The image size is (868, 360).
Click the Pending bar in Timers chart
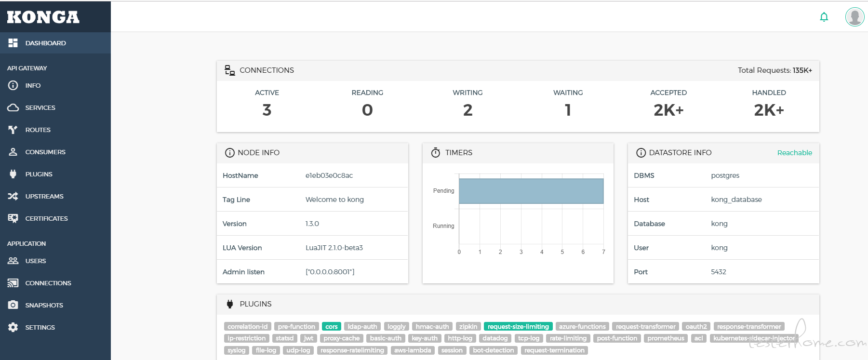coord(531,191)
